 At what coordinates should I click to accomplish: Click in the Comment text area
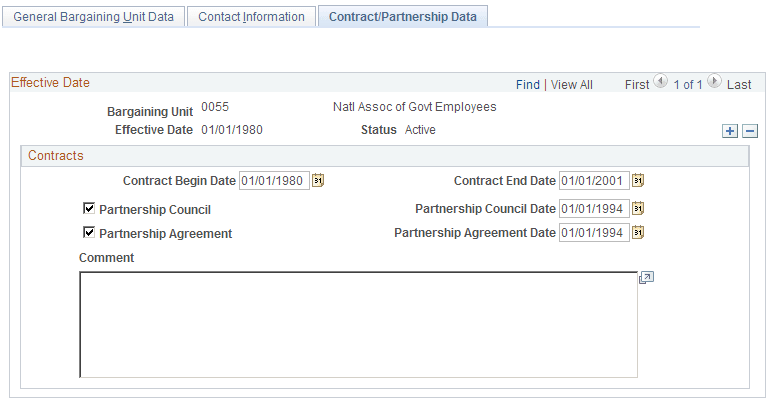[358, 324]
